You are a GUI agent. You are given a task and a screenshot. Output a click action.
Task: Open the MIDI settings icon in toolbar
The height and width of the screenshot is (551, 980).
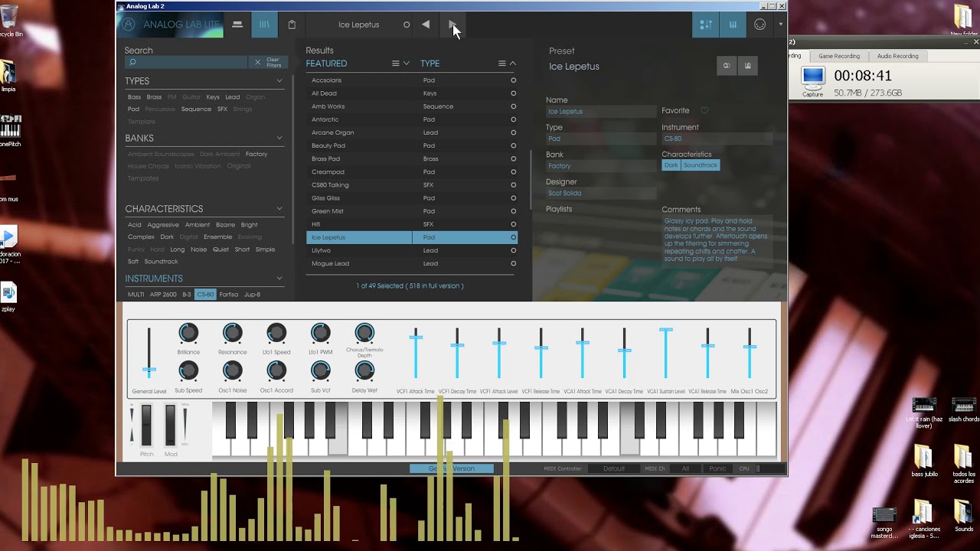pos(759,24)
